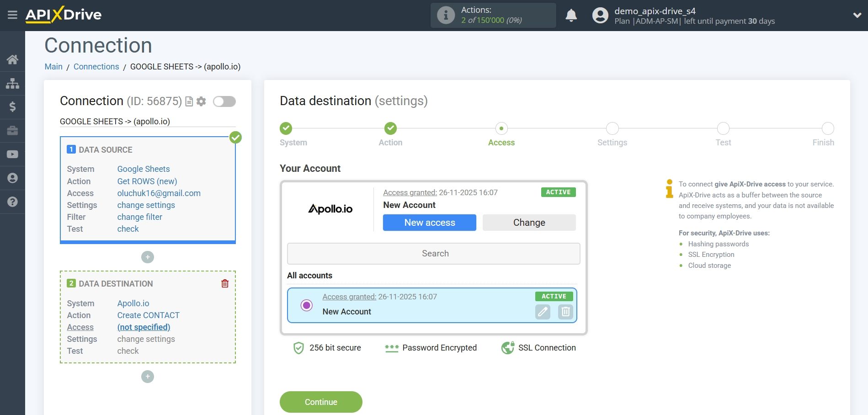868x415 pixels.
Task: Delete Data Destination using the trash icon
Action: point(224,283)
